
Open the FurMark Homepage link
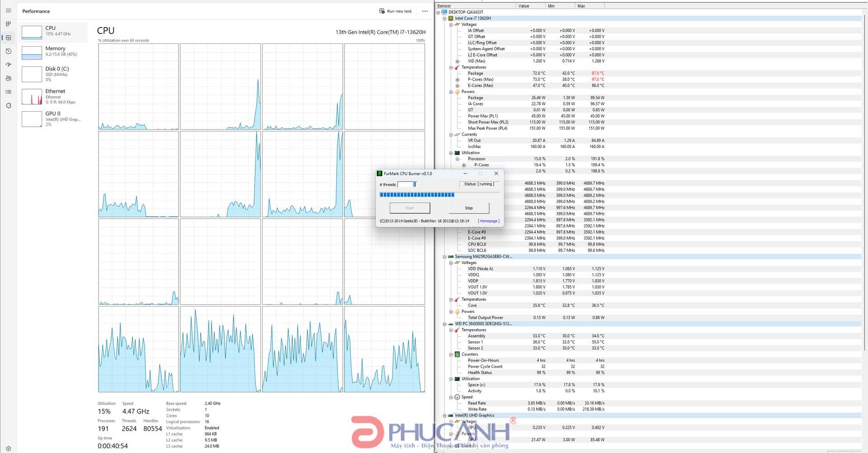(488, 221)
